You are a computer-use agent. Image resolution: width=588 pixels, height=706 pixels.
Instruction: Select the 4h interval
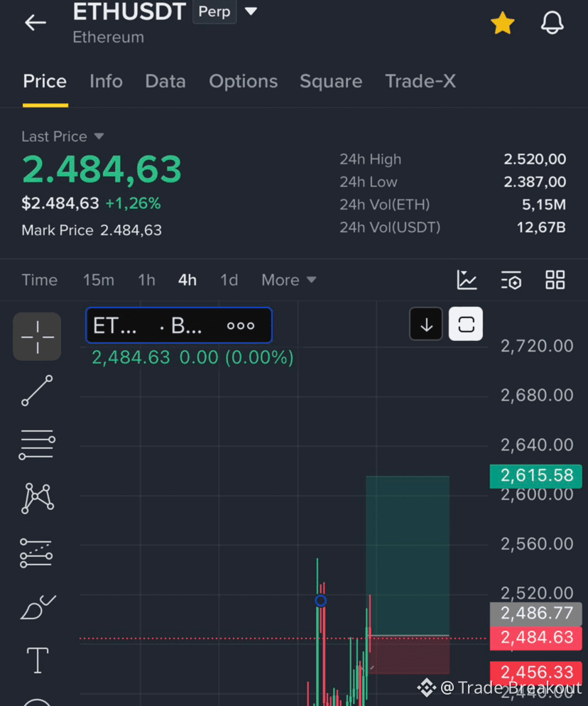pyautogui.click(x=187, y=280)
